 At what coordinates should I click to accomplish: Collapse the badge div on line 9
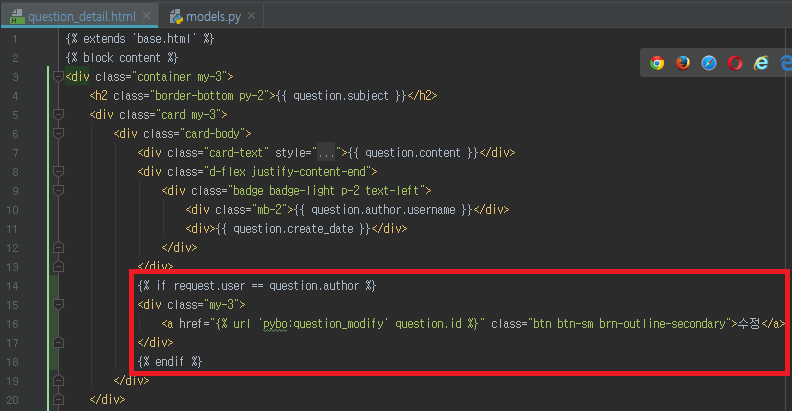pos(58,191)
